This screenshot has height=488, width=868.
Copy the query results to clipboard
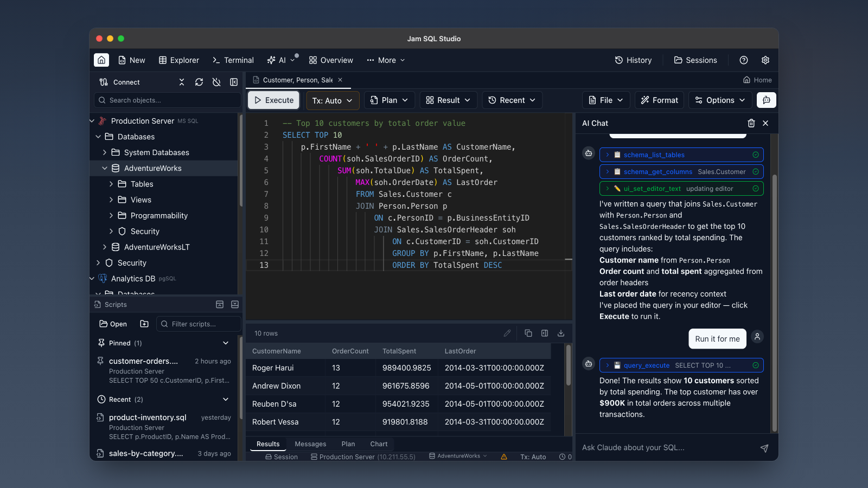pyautogui.click(x=528, y=333)
